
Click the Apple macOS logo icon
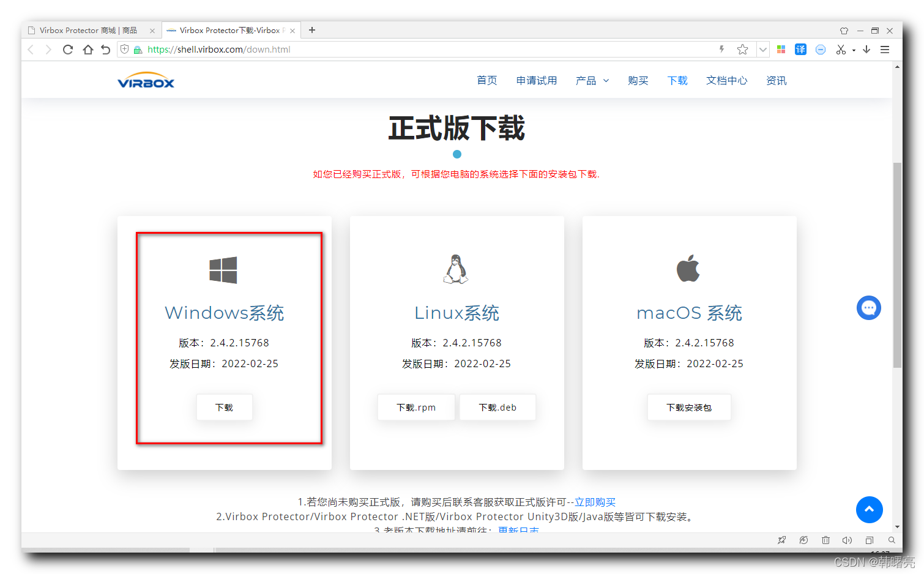tap(688, 268)
